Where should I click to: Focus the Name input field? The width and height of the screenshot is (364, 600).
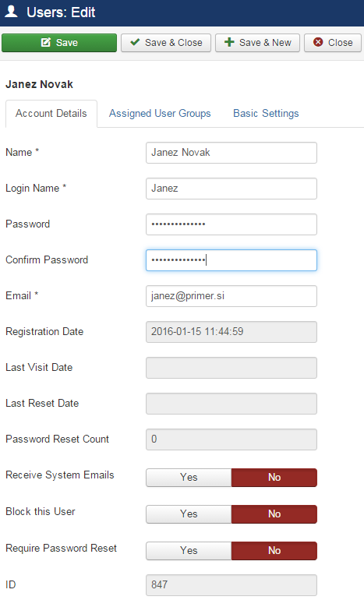pos(231,153)
